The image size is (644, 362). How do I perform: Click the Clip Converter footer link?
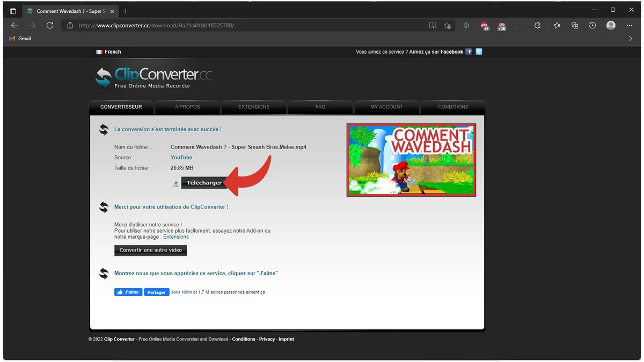(x=119, y=339)
